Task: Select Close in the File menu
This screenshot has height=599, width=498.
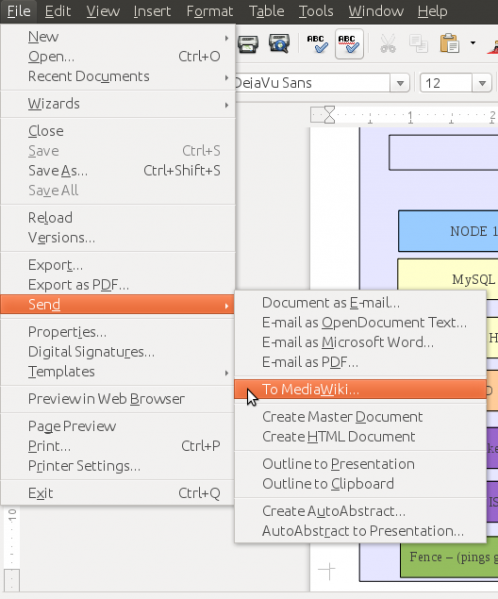Action: 118,131
